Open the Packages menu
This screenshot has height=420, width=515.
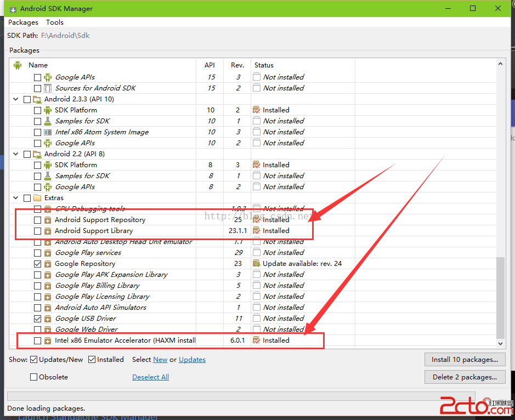23,22
